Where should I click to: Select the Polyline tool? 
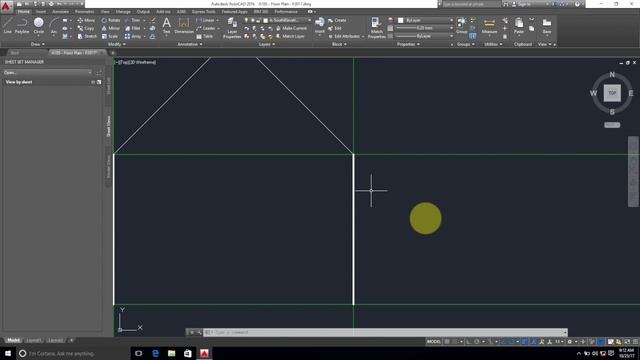[22, 26]
